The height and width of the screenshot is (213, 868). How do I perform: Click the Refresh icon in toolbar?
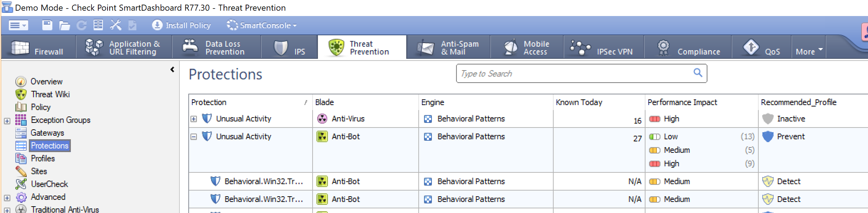coord(82,25)
